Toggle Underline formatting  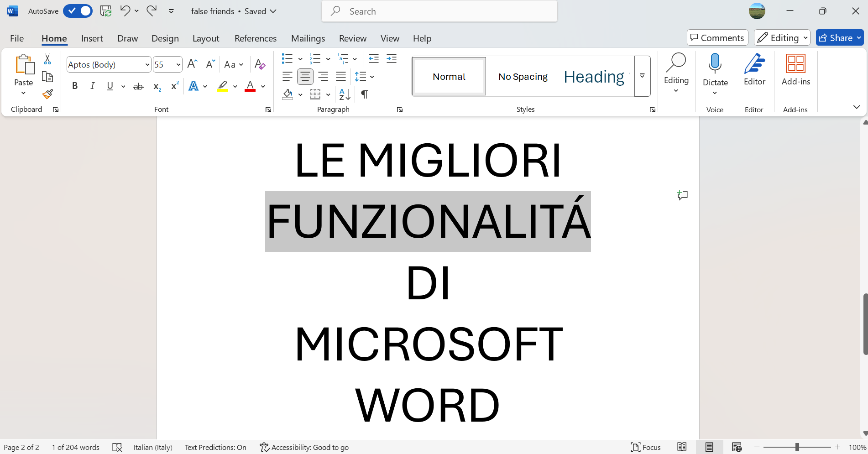110,86
